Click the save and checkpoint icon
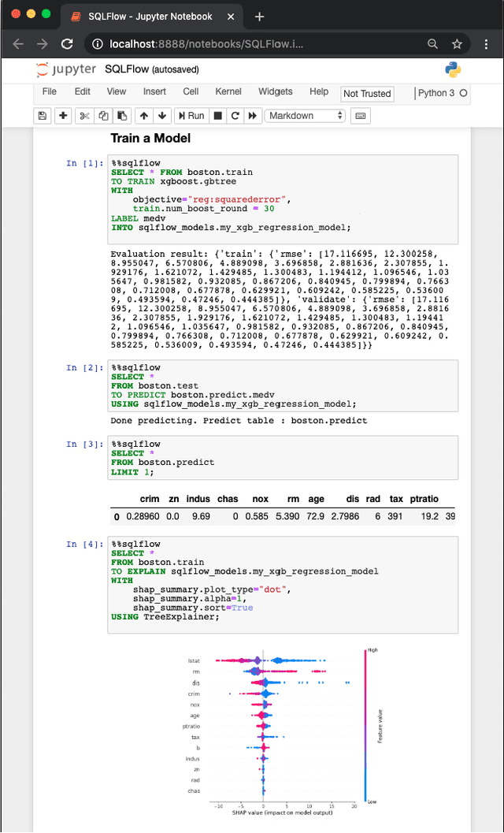The image size is (504, 833). 43,116
